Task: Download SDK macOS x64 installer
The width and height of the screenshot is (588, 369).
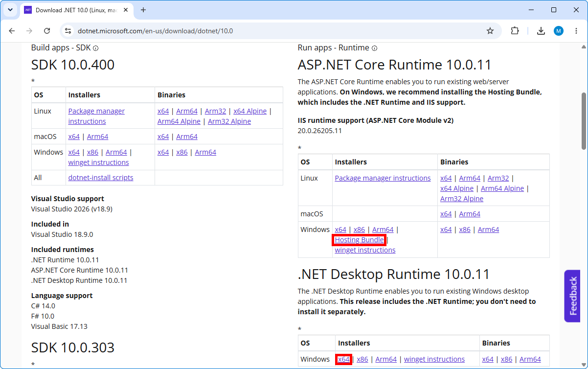Action: pyautogui.click(x=74, y=137)
